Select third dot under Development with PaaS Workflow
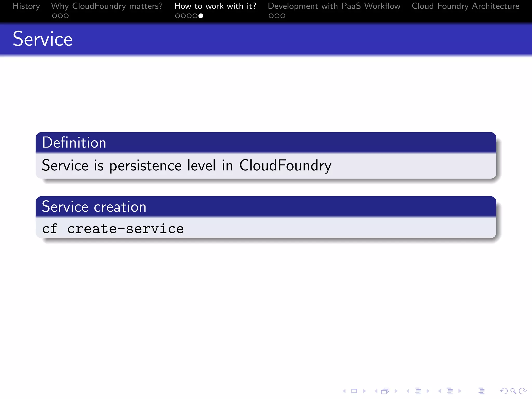Image resolution: width=532 pixels, height=399 pixels. (283, 16)
